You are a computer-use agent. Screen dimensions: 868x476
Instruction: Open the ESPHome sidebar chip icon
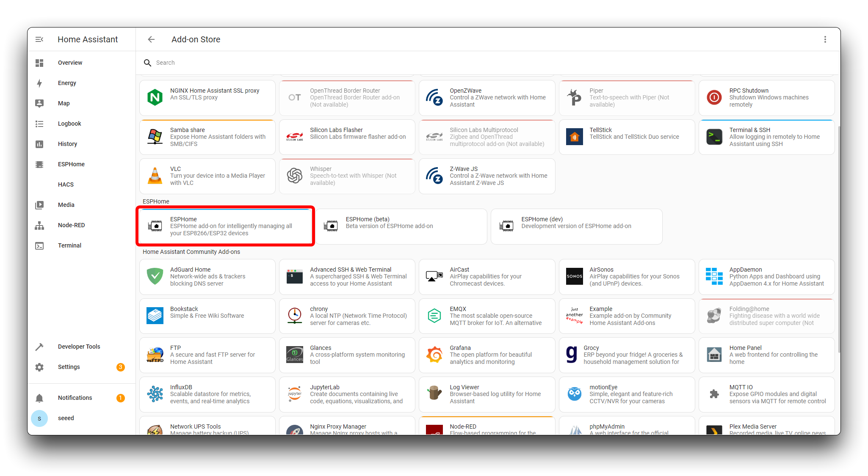[x=39, y=164]
